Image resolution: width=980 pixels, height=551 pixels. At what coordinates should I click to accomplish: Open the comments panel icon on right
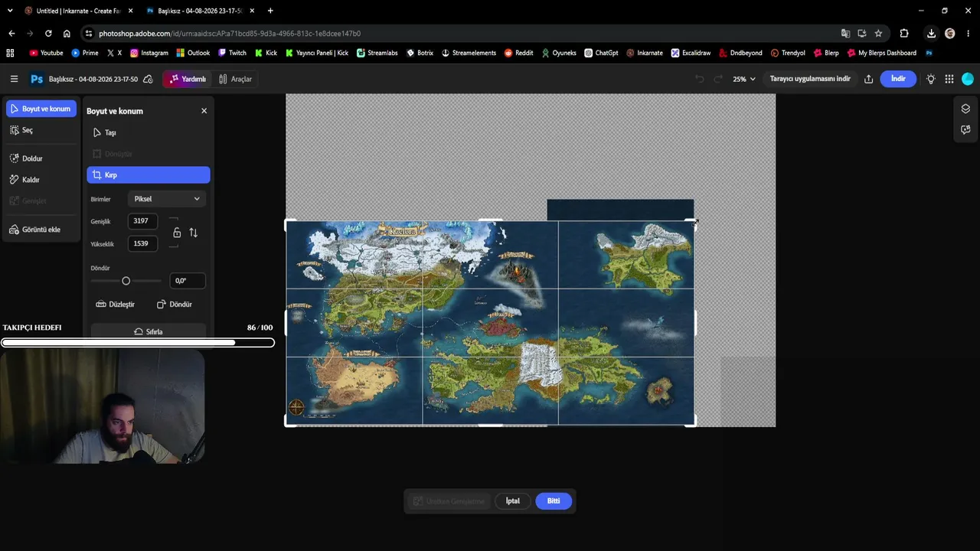pos(965,130)
